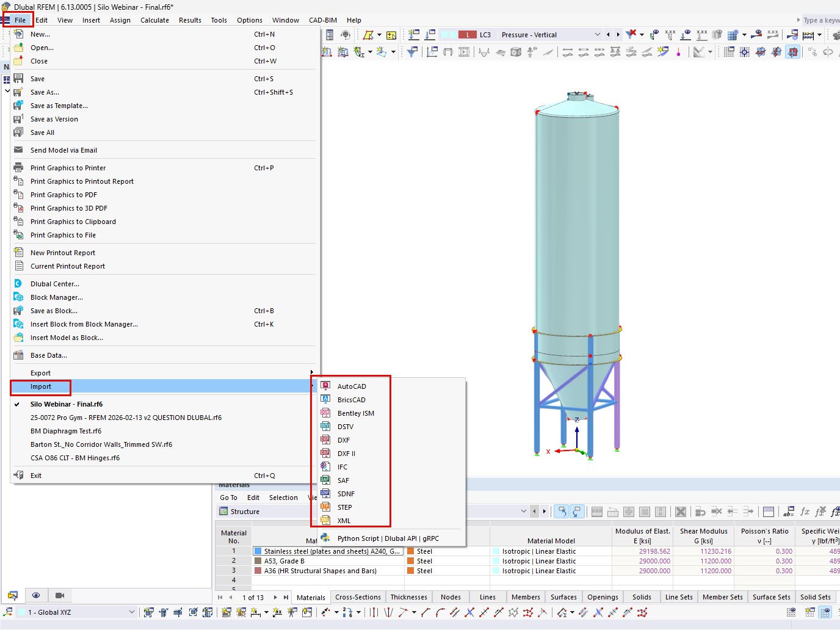Click the fx formula icon in table toolbar
Image resolution: width=840 pixels, height=630 pixels.
805,512
